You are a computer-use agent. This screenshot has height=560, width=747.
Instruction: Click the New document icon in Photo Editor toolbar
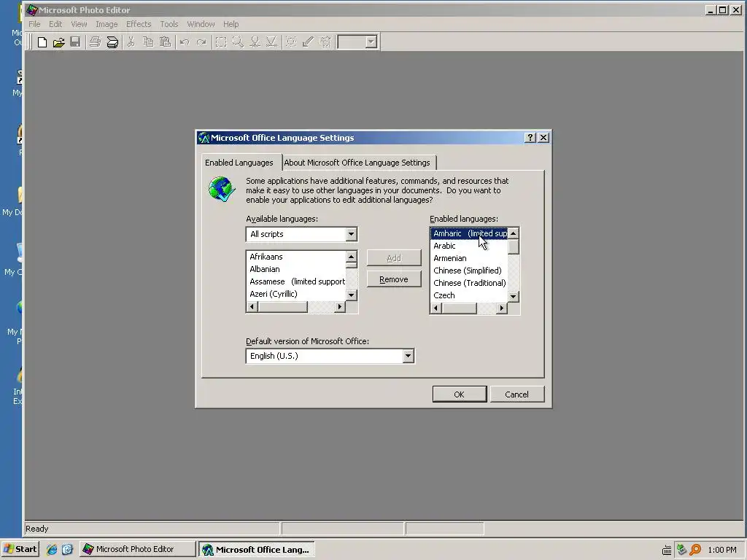pos(42,42)
